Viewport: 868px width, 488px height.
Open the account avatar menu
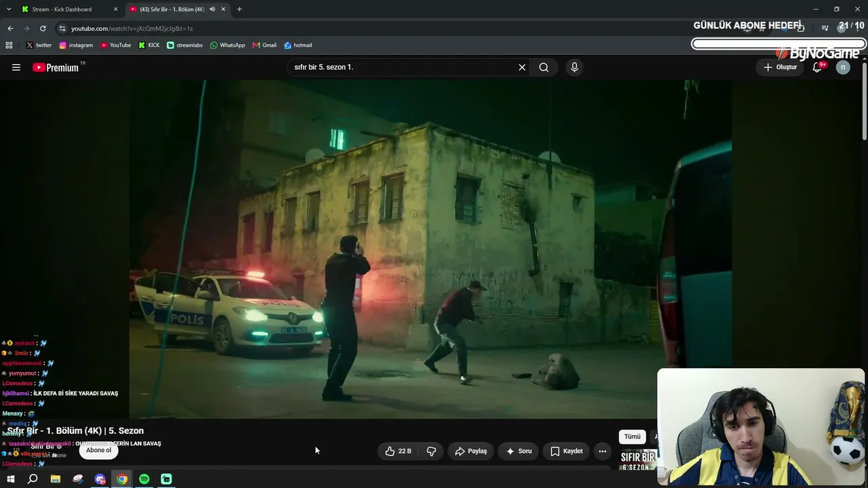843,67
